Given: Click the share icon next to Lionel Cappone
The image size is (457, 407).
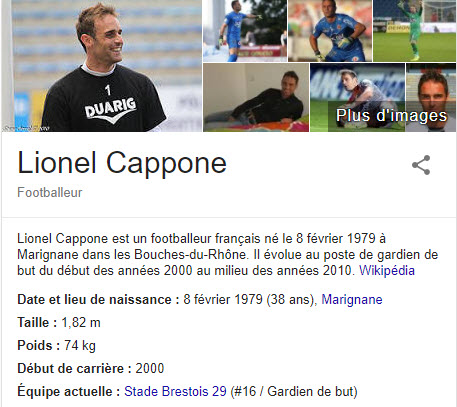Looking at the screenshot, I should click(421, 165).
